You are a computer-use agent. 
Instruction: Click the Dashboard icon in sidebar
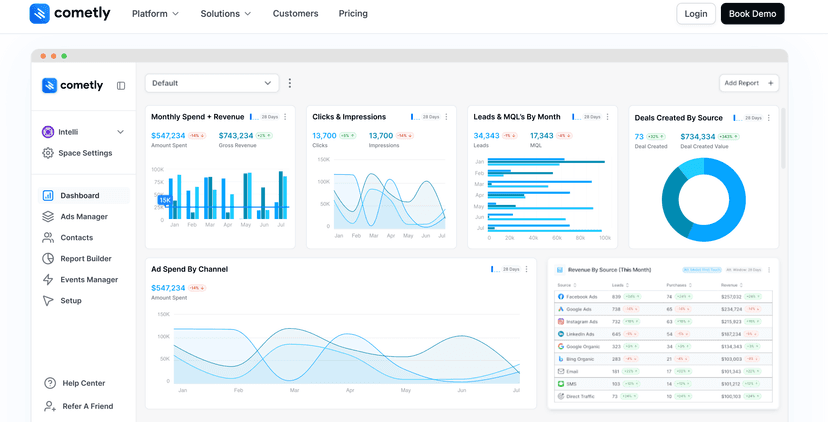tap(48, 196)
